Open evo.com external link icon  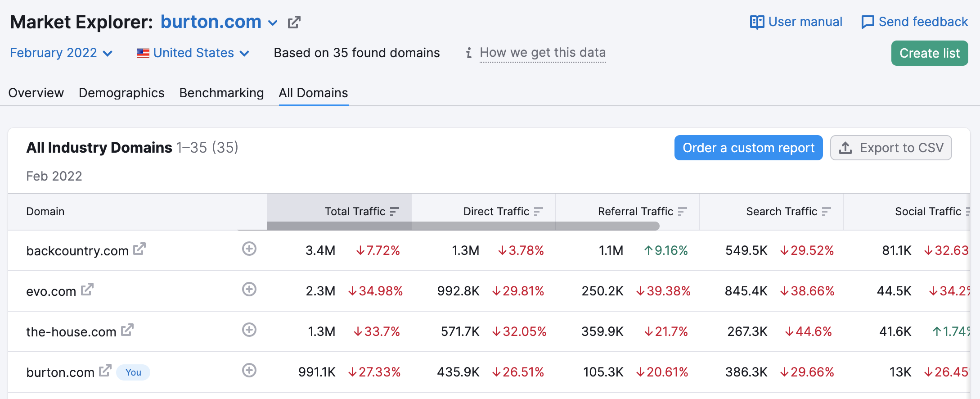pyautogui.click(x=87, y=289)
